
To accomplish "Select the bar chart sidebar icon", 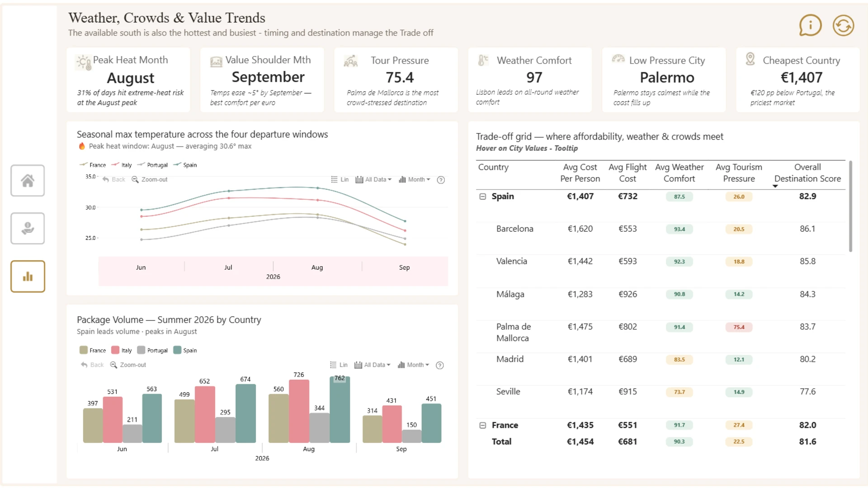I will [28, 277].
